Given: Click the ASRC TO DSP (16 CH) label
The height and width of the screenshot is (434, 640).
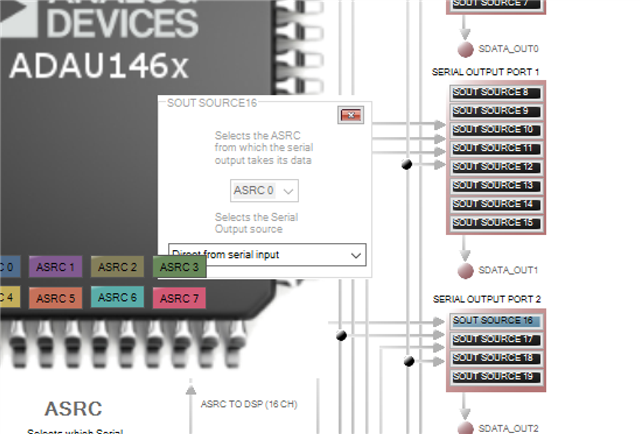Looking at the screenshot, I should tap(249, 404).
